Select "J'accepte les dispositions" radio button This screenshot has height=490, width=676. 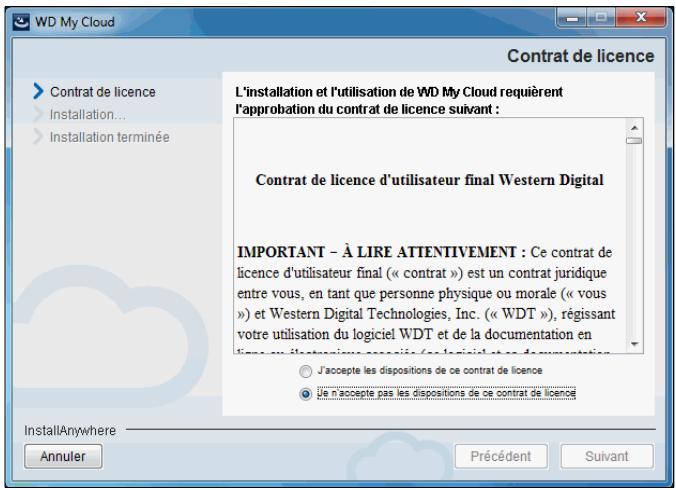pos(306,371)
